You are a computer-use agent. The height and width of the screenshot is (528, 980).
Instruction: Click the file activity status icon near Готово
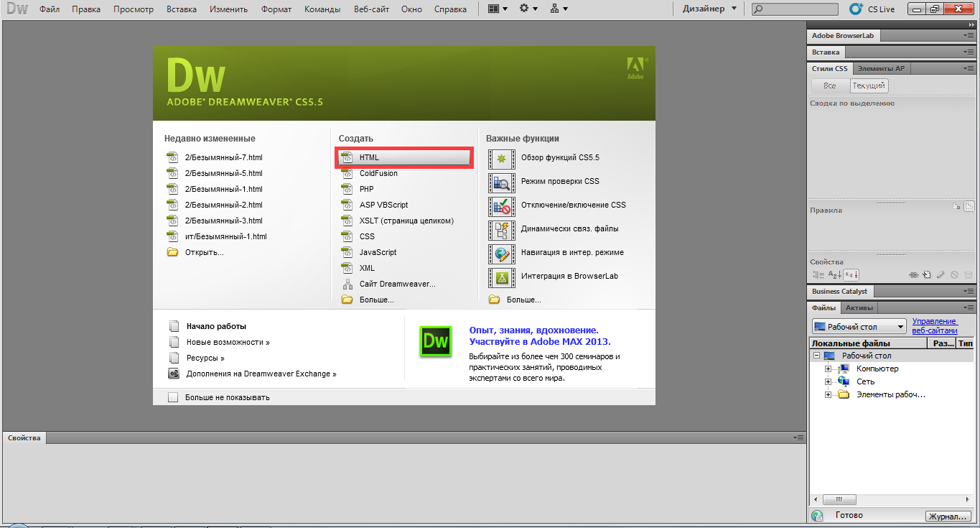pos(817,515)
